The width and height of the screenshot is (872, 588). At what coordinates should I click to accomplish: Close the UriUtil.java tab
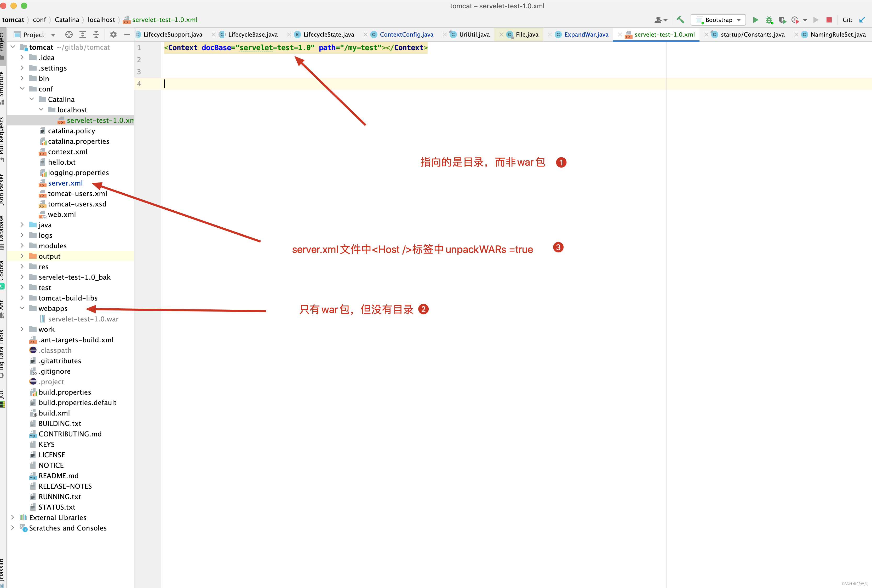[444, 34]
